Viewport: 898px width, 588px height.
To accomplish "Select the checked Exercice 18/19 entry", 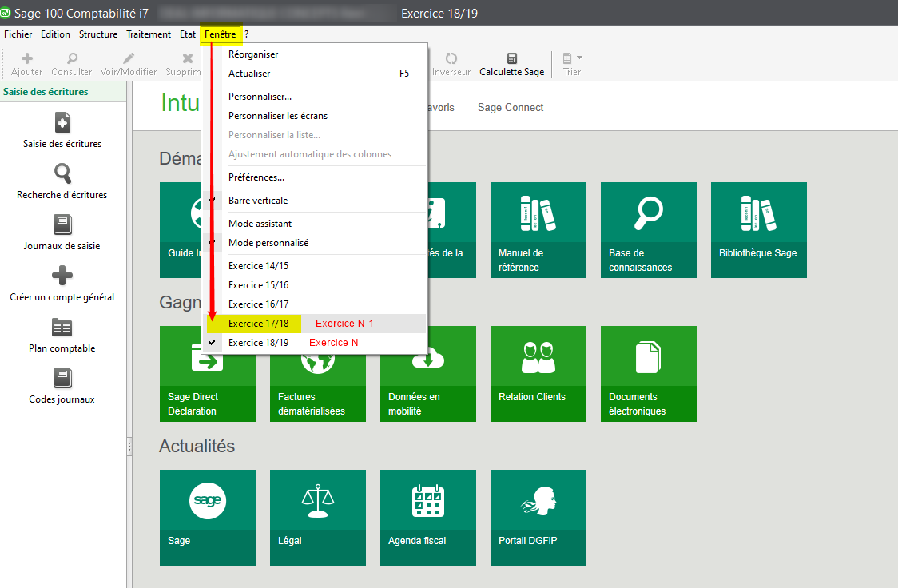I will [259, 343].
